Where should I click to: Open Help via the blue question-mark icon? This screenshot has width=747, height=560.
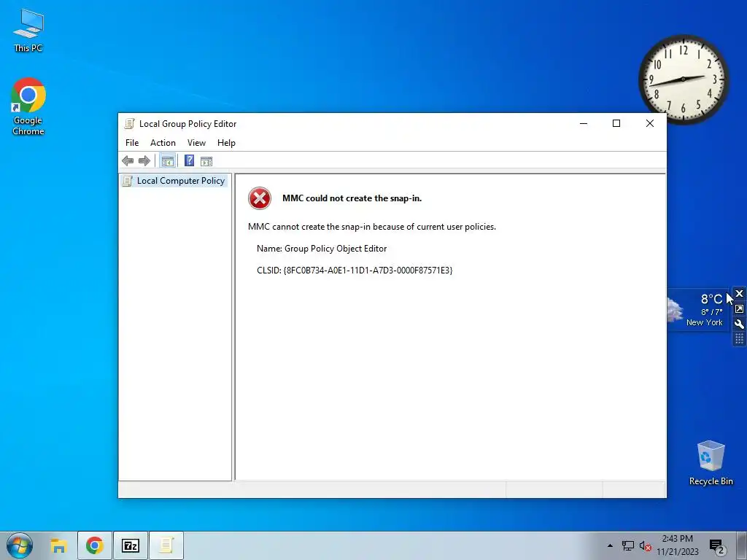(189, 161)
